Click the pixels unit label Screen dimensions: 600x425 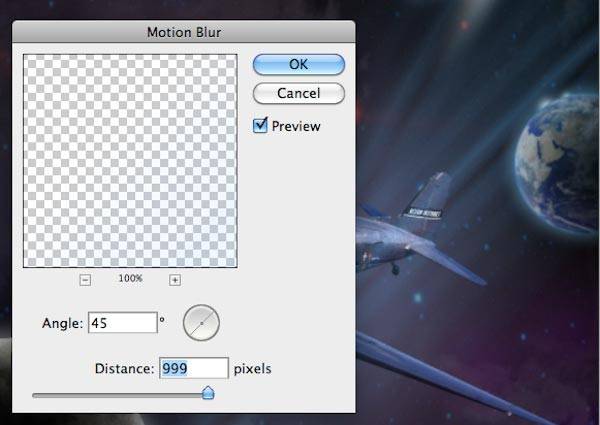pyautogui.click(x=252, y=369)
